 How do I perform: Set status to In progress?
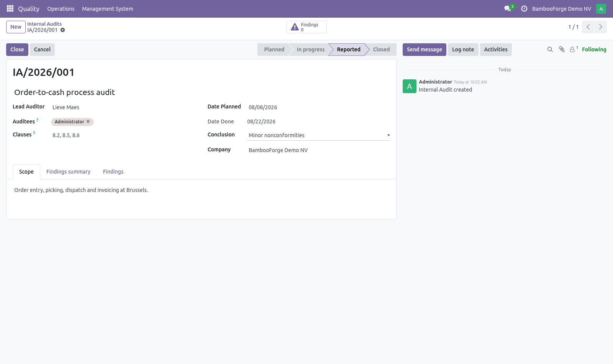click(310, 49)
